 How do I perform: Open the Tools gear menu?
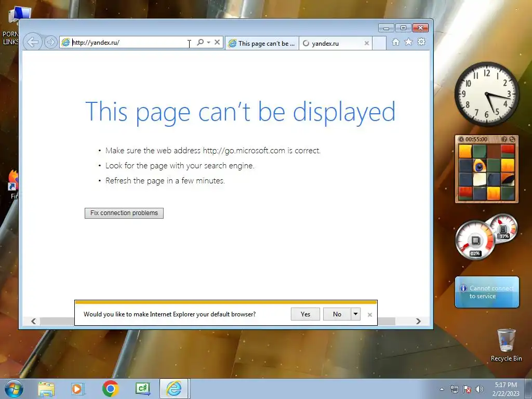point(421,42)
